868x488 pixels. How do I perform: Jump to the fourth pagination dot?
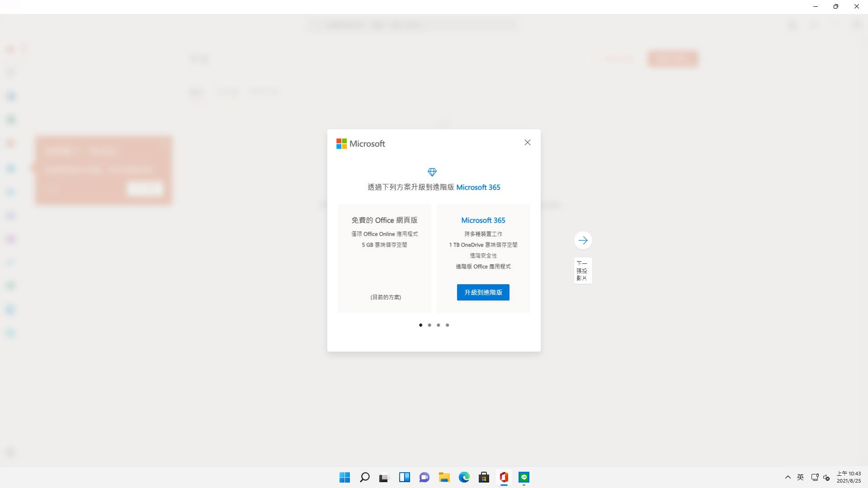pyautogui.click(x=448, y=325)
